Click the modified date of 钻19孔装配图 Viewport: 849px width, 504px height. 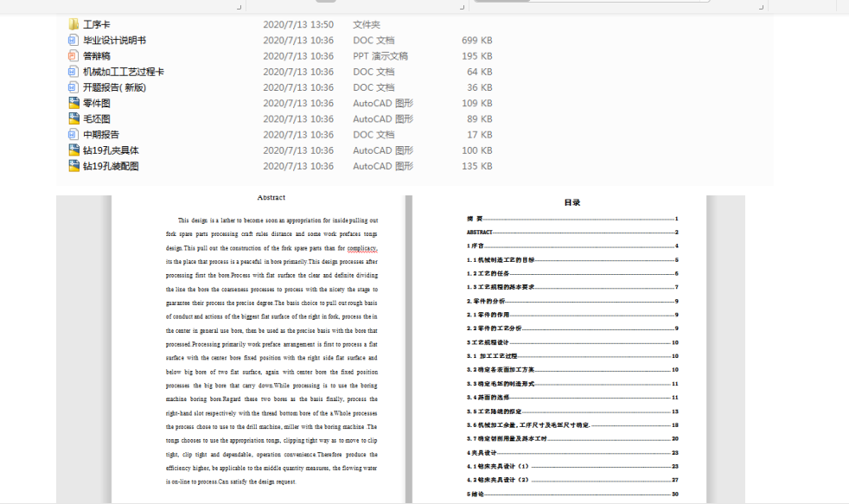coord(298,166)
